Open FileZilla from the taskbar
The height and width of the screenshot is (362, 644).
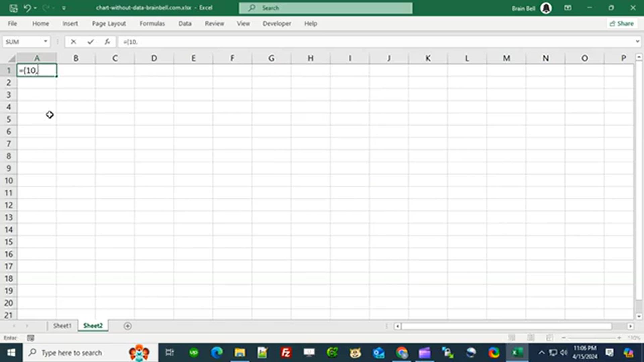[x=285, y=353]
